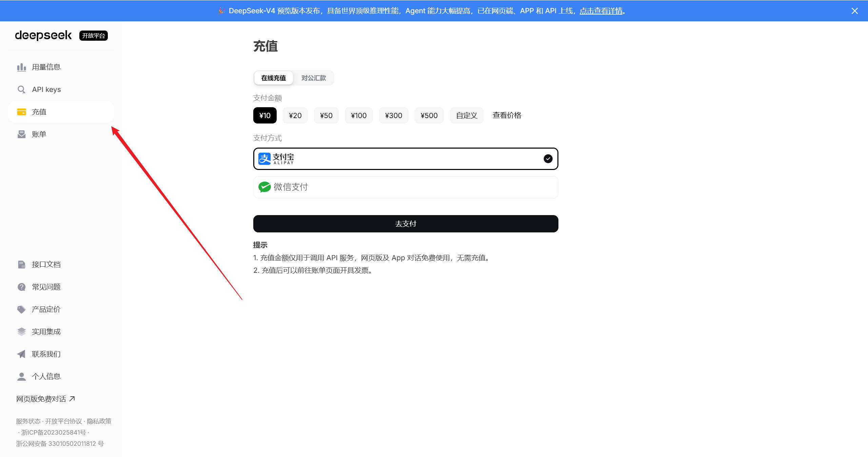Click the 去支付 button
Viewport: 868px width, 457px height.
click(406, 224)
